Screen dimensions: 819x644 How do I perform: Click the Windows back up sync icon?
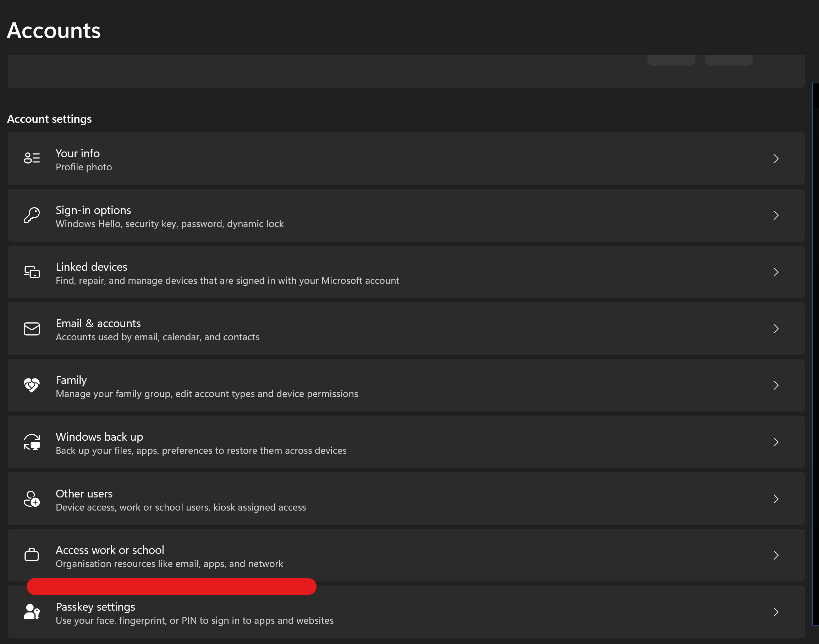pyautogui.click(x=32, y=442)
